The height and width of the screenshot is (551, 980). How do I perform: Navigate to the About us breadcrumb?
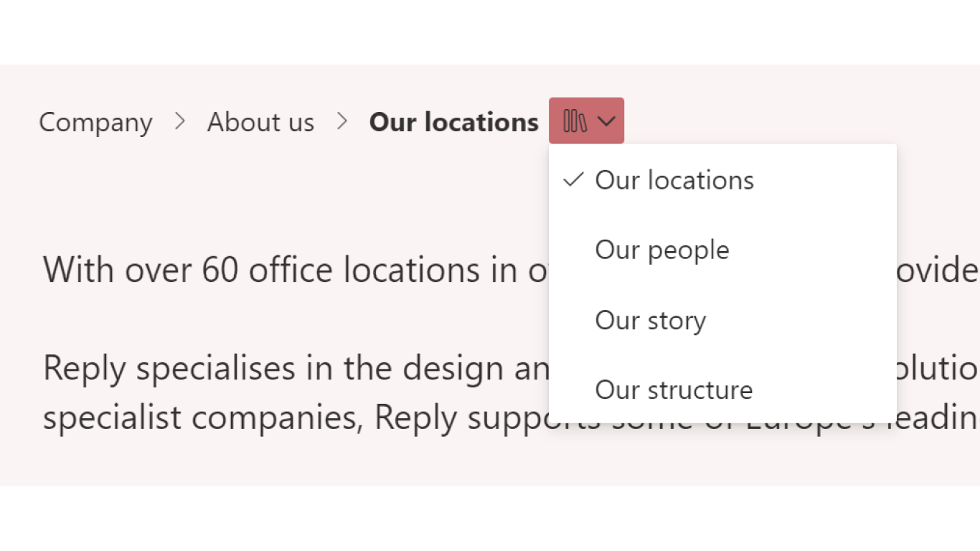tap(260, 123)
